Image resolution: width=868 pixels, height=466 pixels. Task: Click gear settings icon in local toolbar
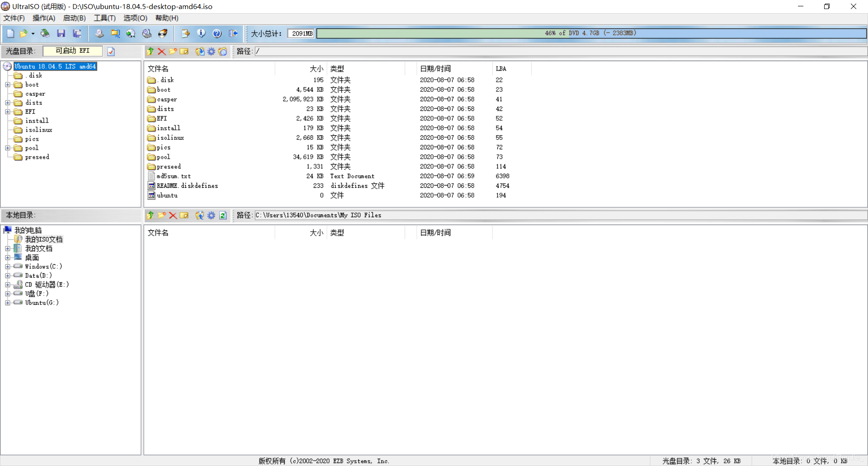[211, 215]
